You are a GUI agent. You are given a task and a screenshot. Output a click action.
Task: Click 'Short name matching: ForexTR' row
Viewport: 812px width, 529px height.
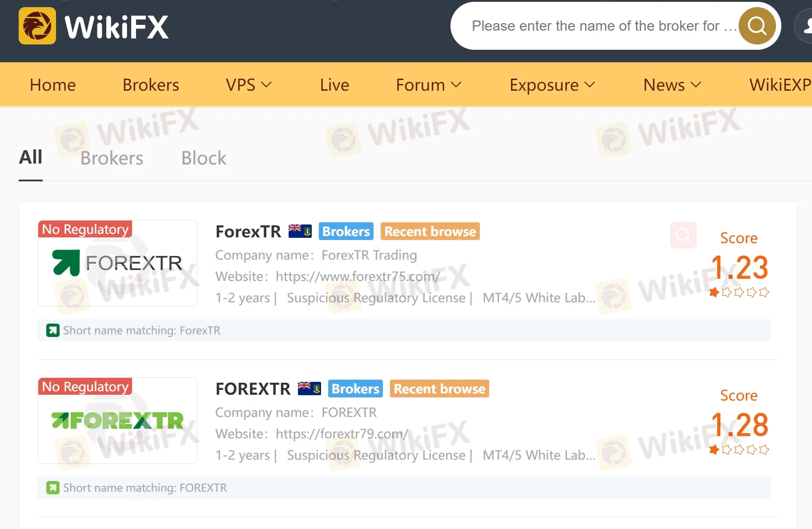pyautogui.click(x=404, y=330)
